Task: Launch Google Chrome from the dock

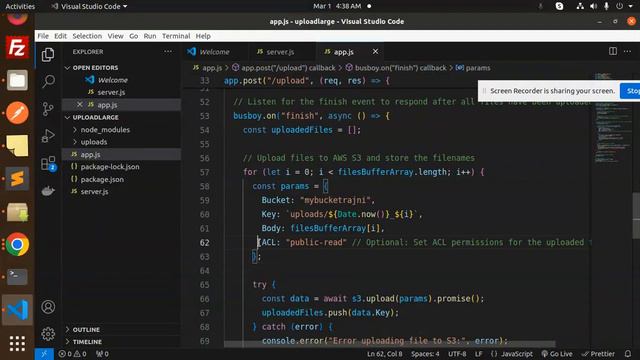Action: [17, 244]
